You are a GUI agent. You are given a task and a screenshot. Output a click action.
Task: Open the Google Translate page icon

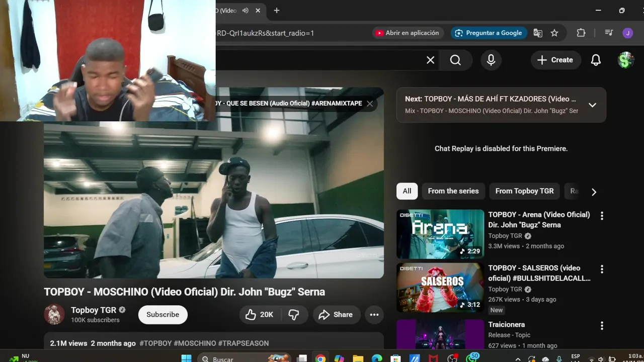[538, 33]
